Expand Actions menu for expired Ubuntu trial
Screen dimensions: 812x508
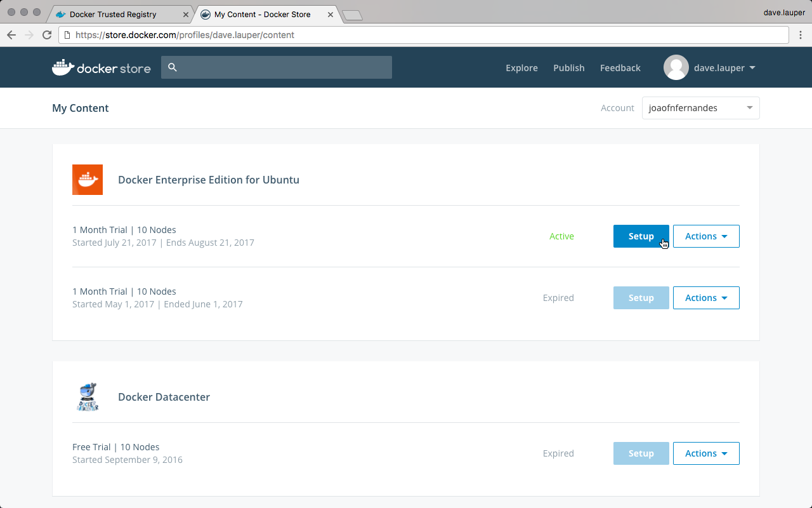705,298
